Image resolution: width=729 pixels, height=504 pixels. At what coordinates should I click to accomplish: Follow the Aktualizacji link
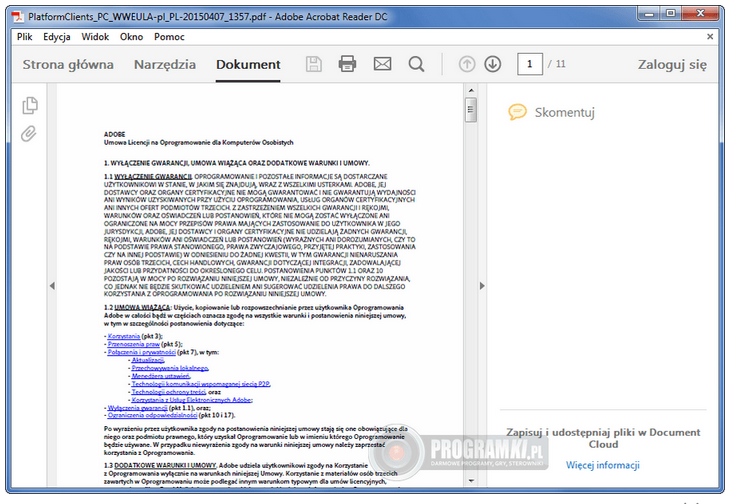point(148,360)
